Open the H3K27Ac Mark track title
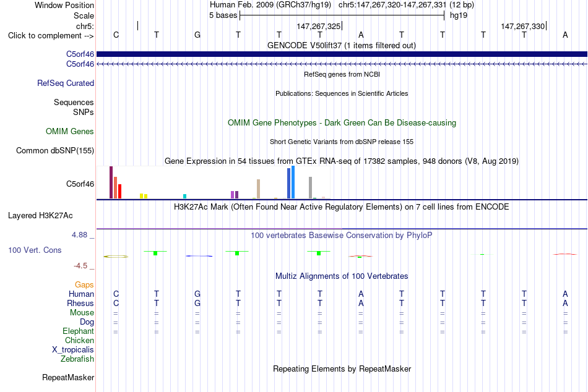Image resolution: width=588 pixels, height=392 pixels. (342, 207)
